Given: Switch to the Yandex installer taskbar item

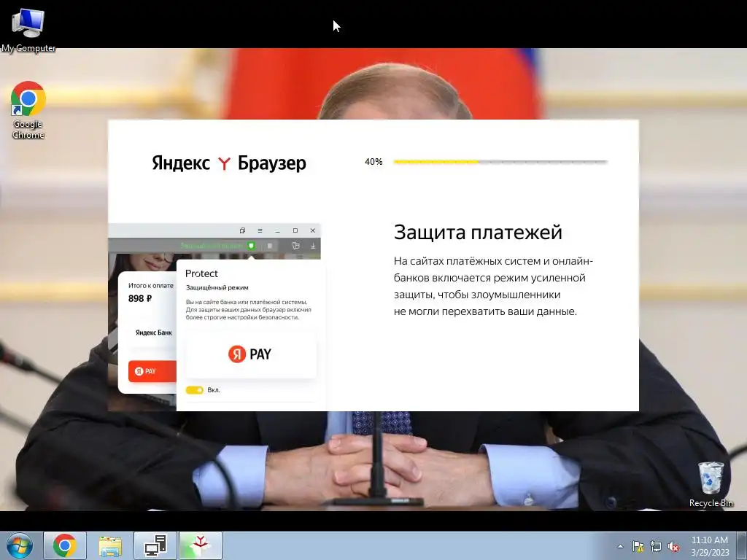Looking at the screenshot, I should (201, 545).
